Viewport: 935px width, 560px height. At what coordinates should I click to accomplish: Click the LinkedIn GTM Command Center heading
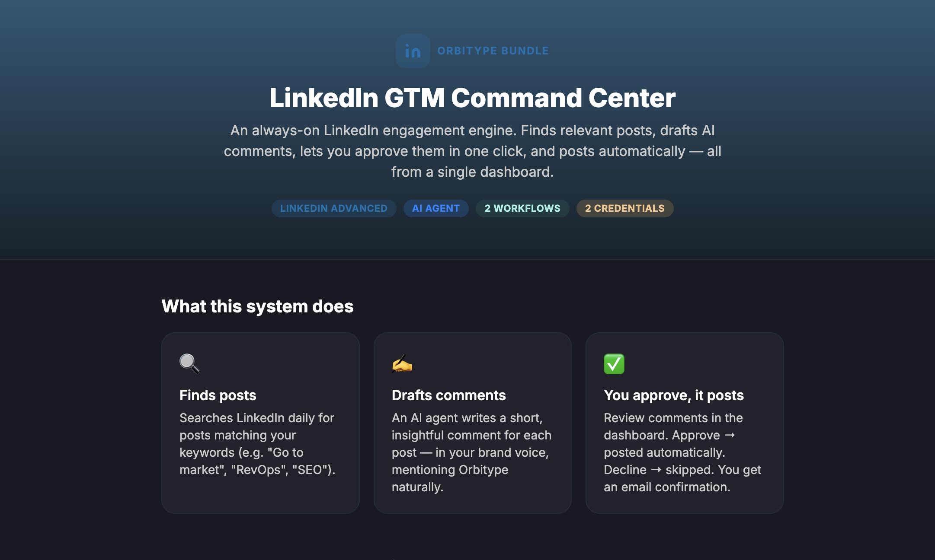tap(472, 98)
